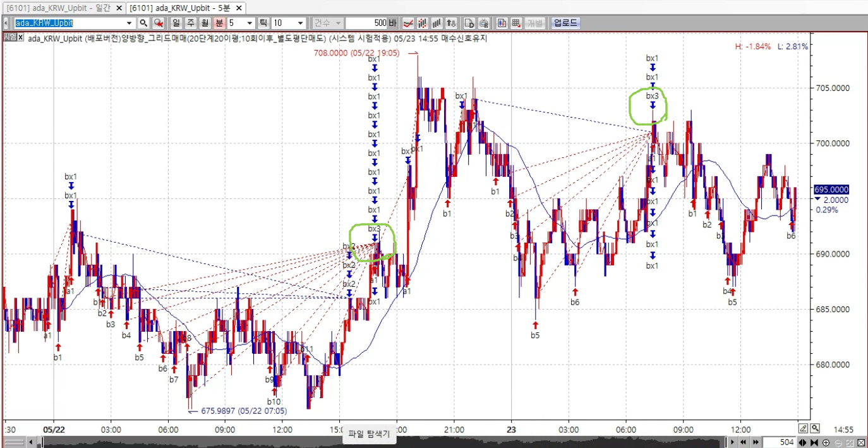
Task: Click the 주 (weekly) period button
Action: click(190, 23)
